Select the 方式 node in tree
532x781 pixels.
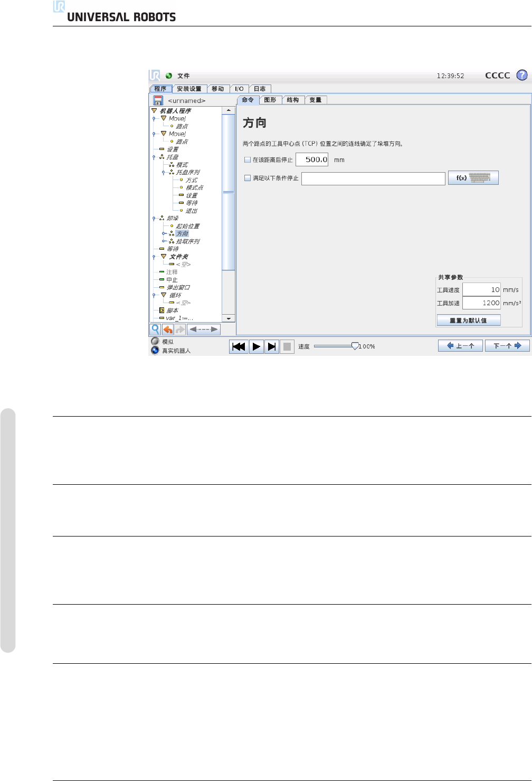(x=192, y=180)
